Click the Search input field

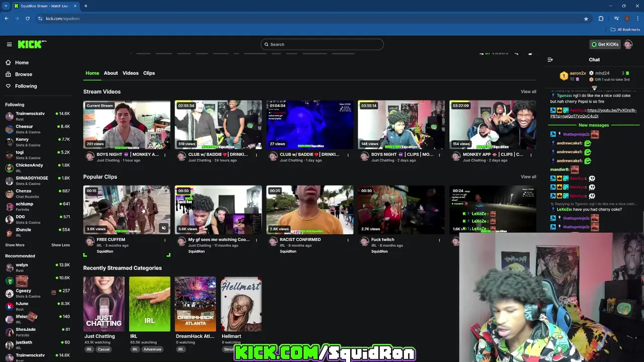pos(322,44)
